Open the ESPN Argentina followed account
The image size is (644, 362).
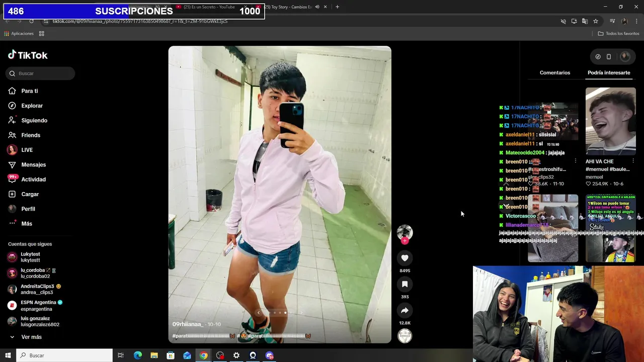(35, 305)
